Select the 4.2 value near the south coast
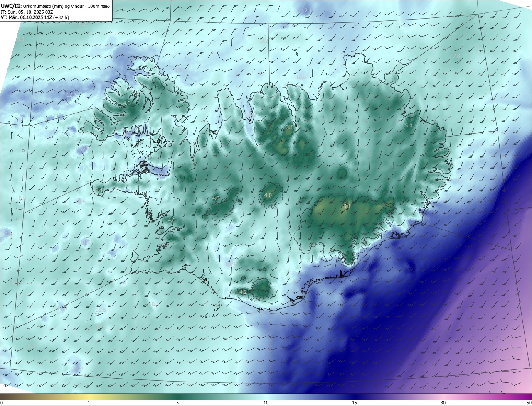532x406 pixels. (x=243, y=292)
